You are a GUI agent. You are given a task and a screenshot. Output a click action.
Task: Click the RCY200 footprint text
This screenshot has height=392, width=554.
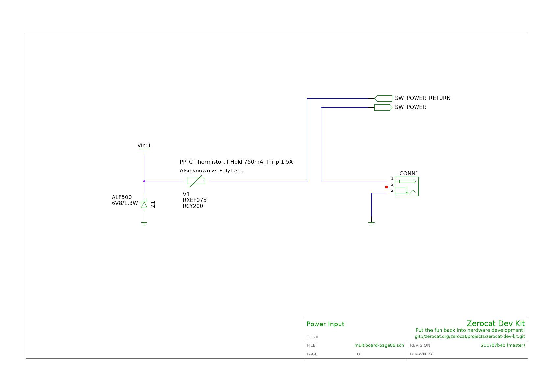coord(193,206)
